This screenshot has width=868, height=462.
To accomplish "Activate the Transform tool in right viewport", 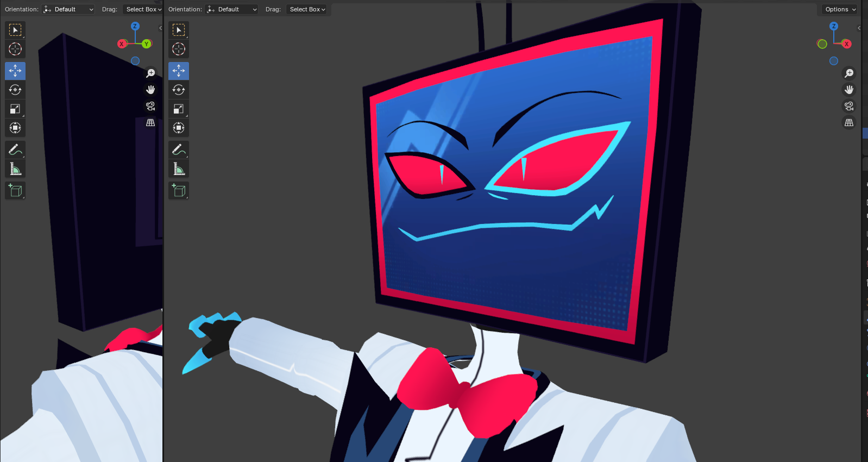I will pyautogui.click(x=179, y=128).
